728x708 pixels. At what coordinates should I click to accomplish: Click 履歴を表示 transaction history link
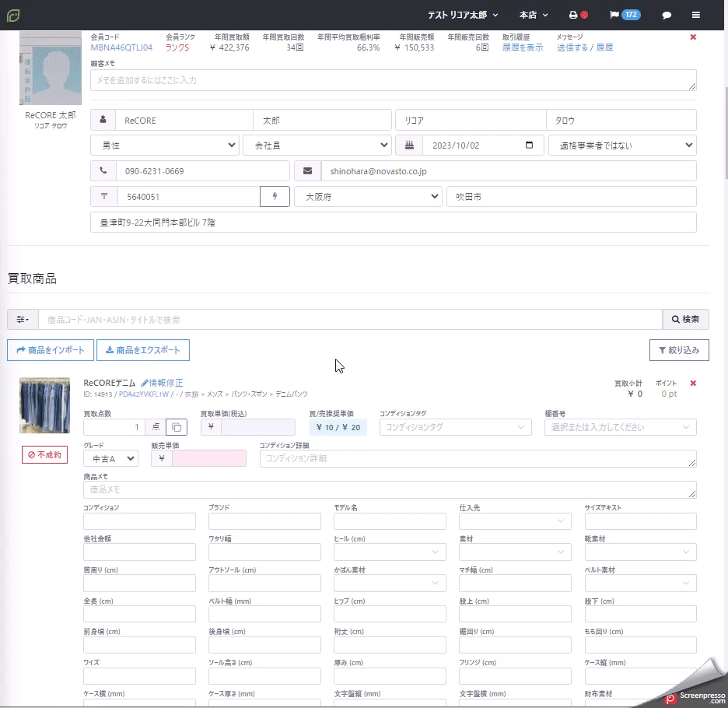(523, 47)
